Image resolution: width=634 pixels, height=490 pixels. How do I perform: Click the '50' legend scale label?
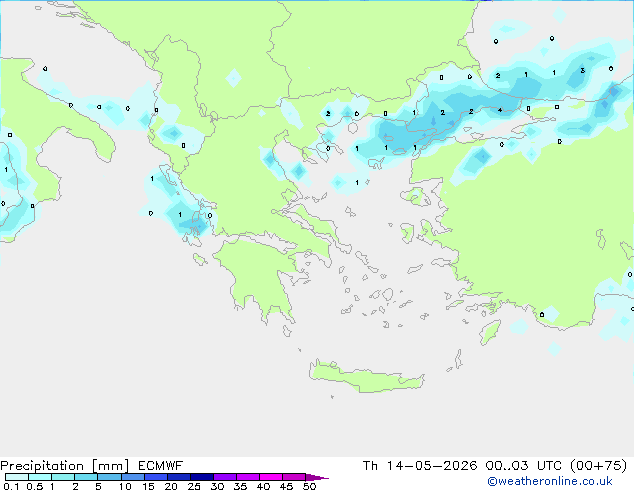[309, 486]
